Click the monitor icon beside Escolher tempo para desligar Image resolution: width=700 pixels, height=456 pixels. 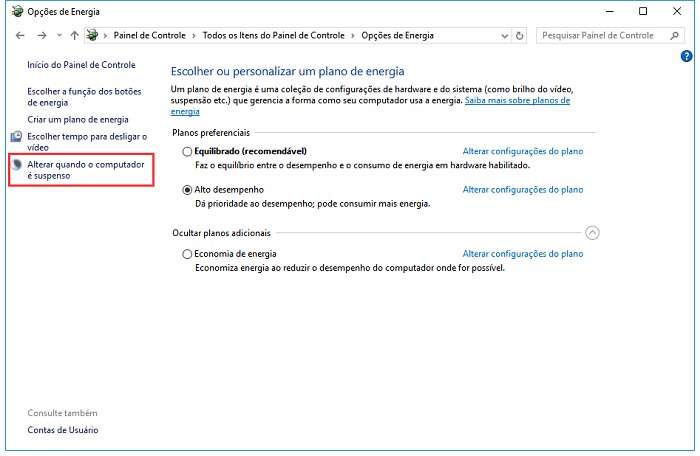[x=17, y=136]
